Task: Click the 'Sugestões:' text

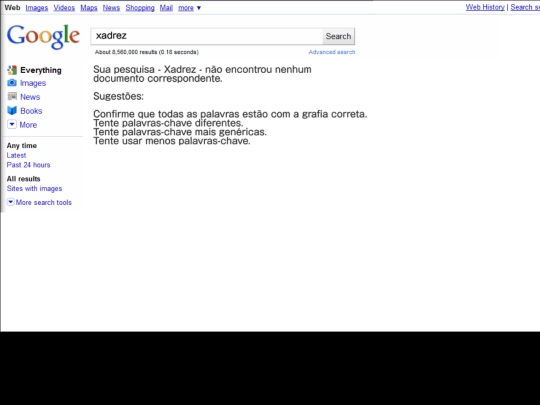Action: tap(118, 96)
